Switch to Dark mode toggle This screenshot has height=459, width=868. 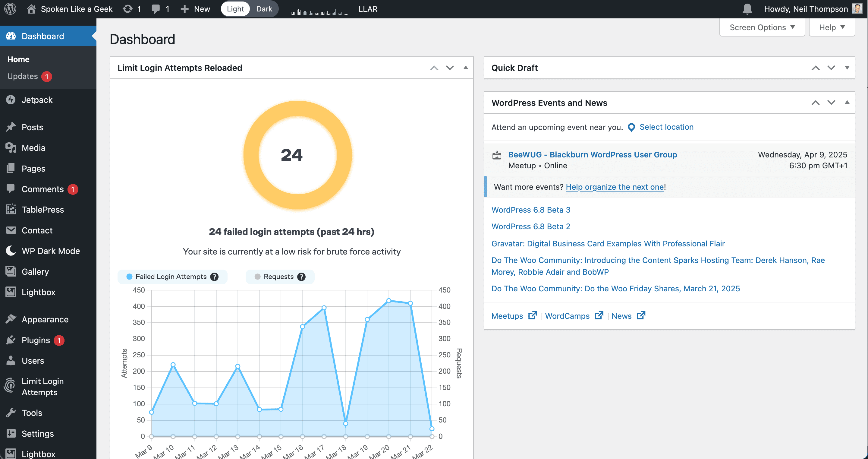264,9
